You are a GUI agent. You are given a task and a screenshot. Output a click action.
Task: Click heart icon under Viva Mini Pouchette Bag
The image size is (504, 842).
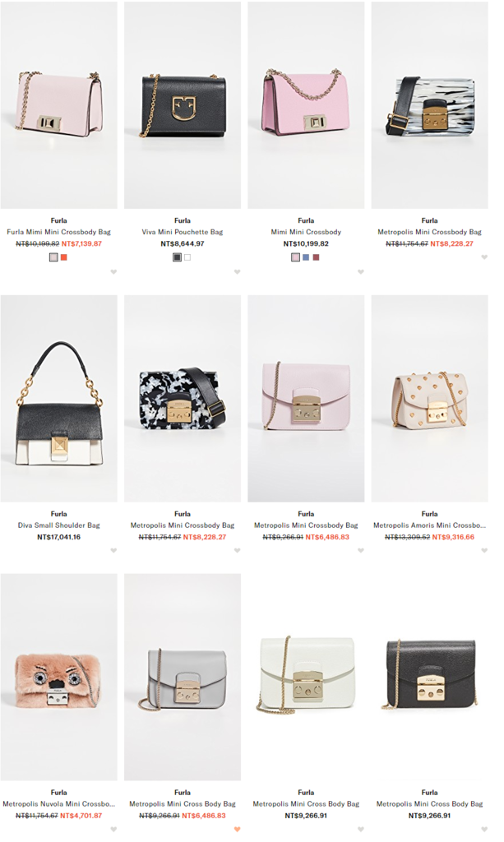click(238, 271)
